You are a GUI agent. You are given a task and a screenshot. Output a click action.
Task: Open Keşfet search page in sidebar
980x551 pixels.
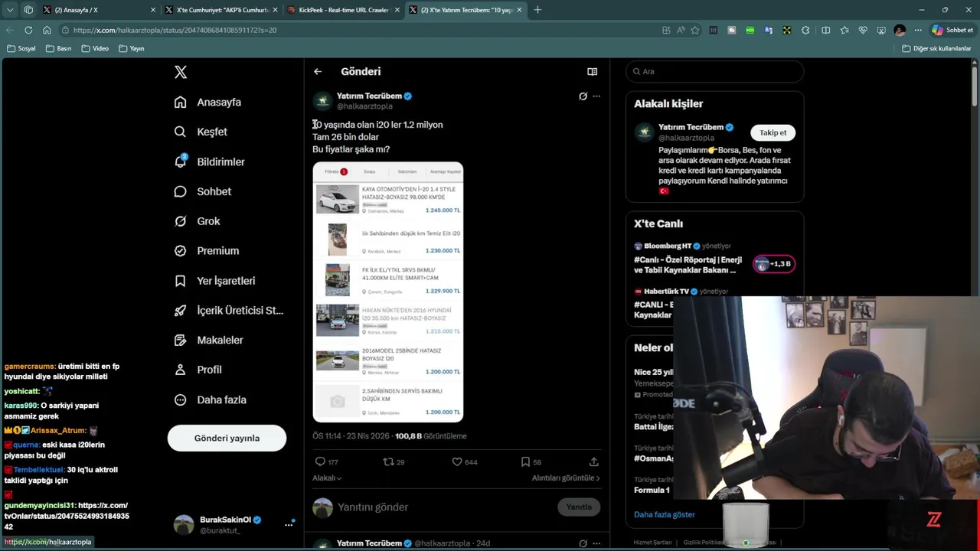click(201, 132)
